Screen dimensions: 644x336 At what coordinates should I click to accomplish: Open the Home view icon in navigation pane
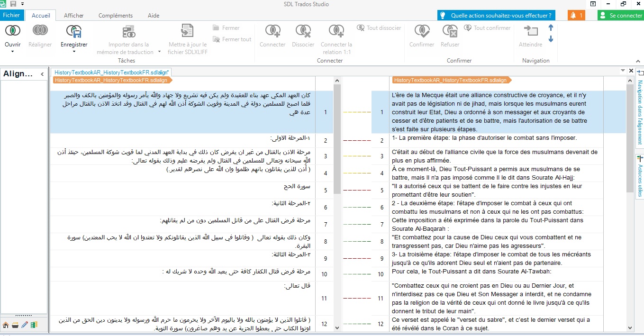tap(6, 325)
